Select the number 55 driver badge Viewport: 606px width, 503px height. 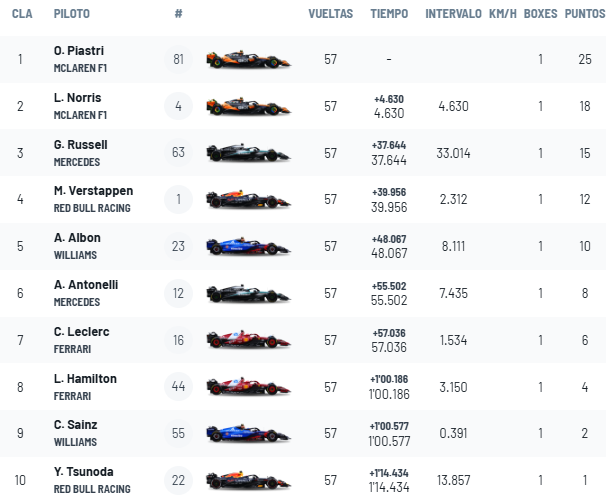click(178, 433)
